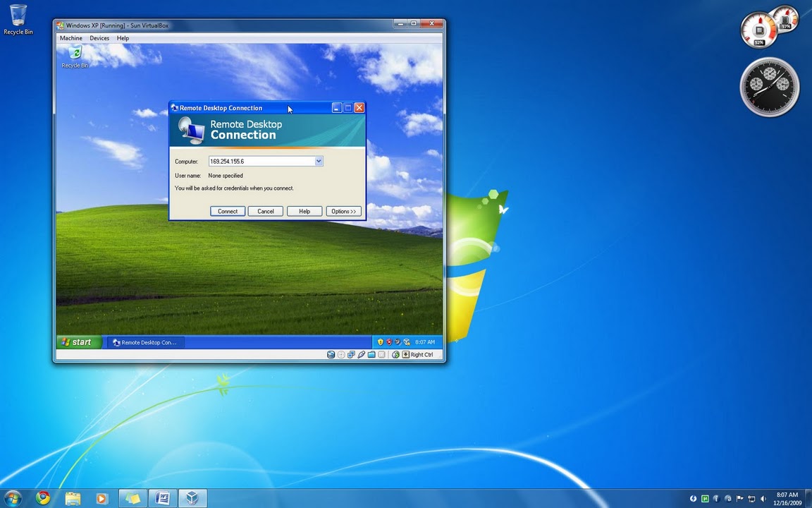Click the red antivirus shield in XP system tray
812x508 pixels.
(x=390, y=342)
